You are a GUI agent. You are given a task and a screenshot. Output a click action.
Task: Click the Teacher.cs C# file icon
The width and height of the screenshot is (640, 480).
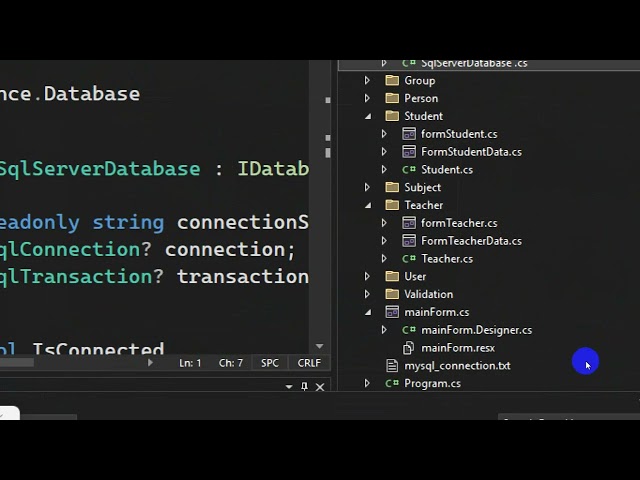click(409, 258)
